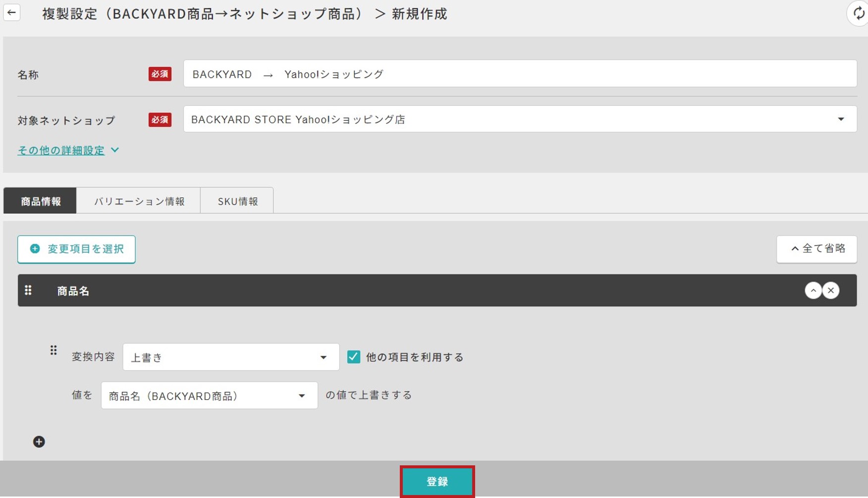
Task: Add a conversion rule with plus icon
Action: [39, 442]
